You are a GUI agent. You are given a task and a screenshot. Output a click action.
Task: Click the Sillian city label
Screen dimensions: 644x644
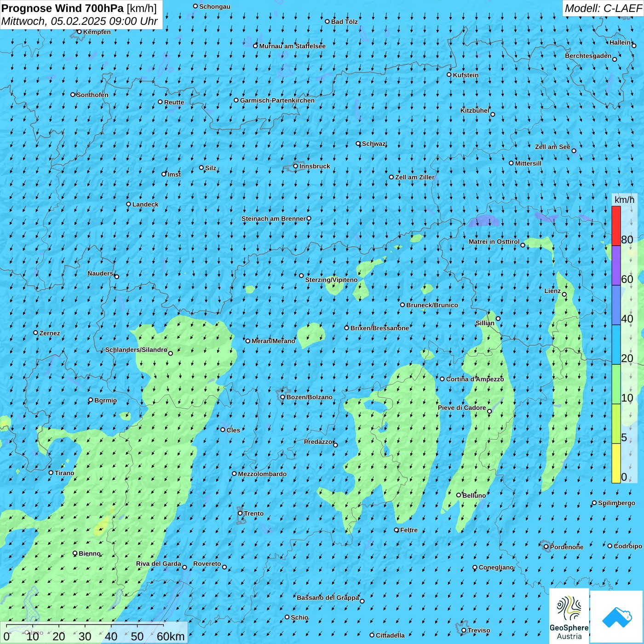(485, 323)
